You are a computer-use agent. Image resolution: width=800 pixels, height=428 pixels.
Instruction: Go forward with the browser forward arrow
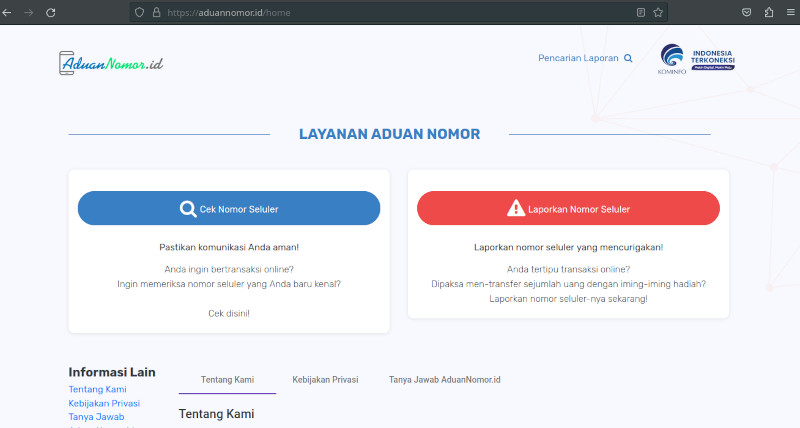click(x=29, y=13)
